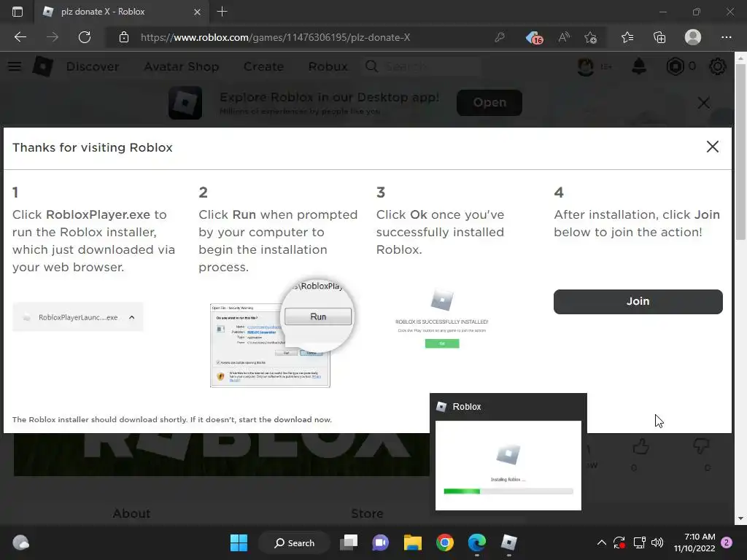This screenshot has width=747, height=560.
Task: Go to Discover in Roblox navbar
Action: (x=93, y=66)
